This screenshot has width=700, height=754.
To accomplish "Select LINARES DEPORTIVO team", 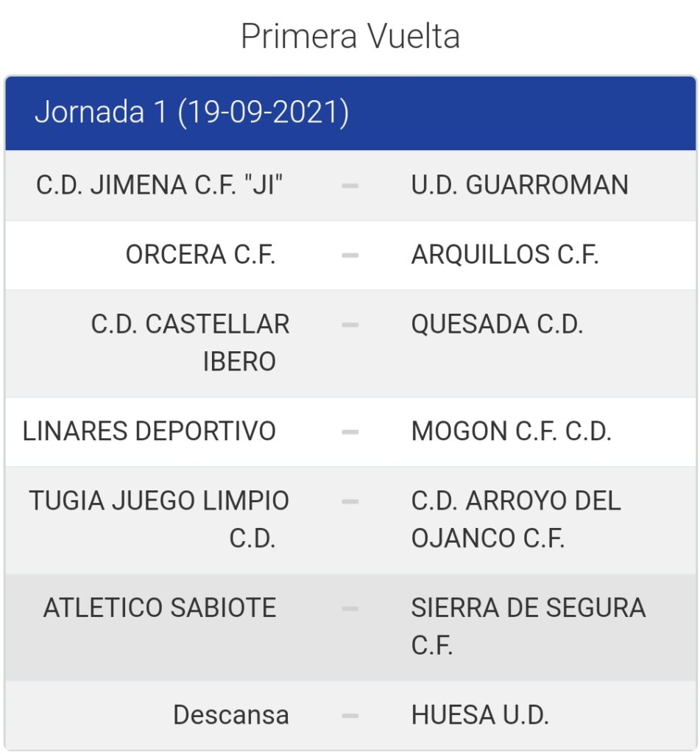I will click(149, 431).
